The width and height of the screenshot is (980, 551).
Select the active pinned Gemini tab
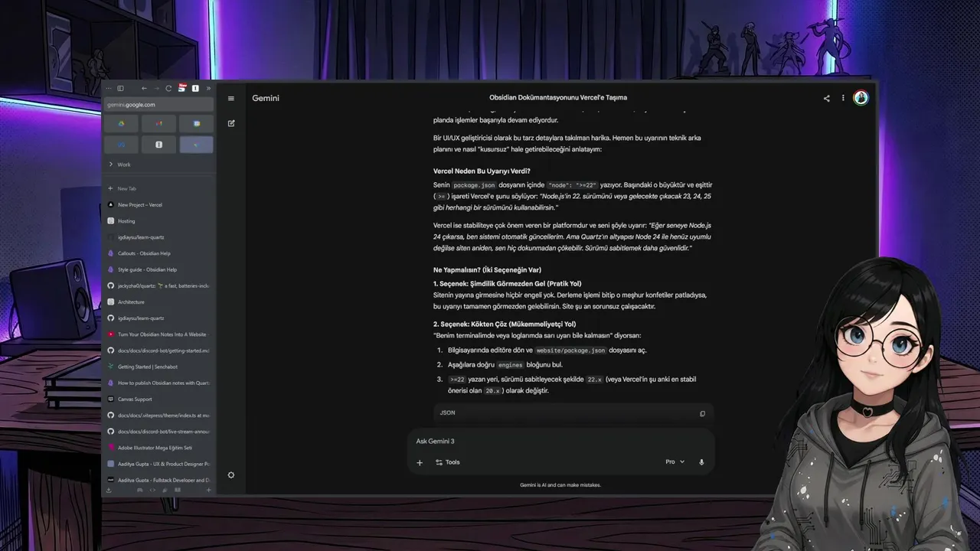click(197, 144)
